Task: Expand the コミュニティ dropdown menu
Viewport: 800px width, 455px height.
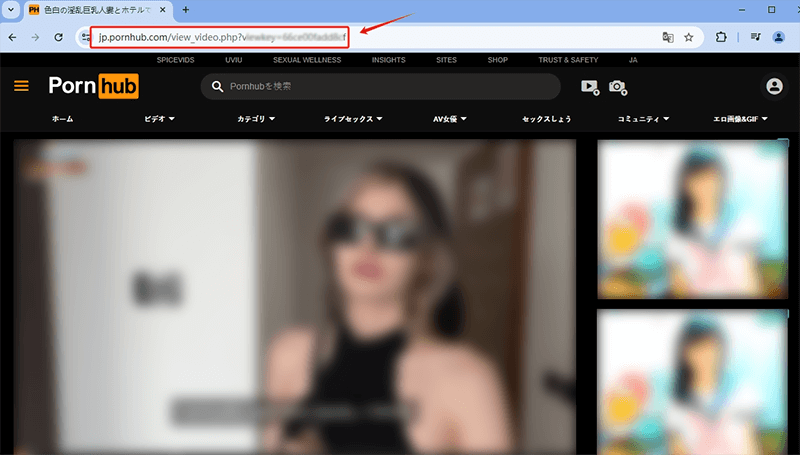Action: point(643,119)
